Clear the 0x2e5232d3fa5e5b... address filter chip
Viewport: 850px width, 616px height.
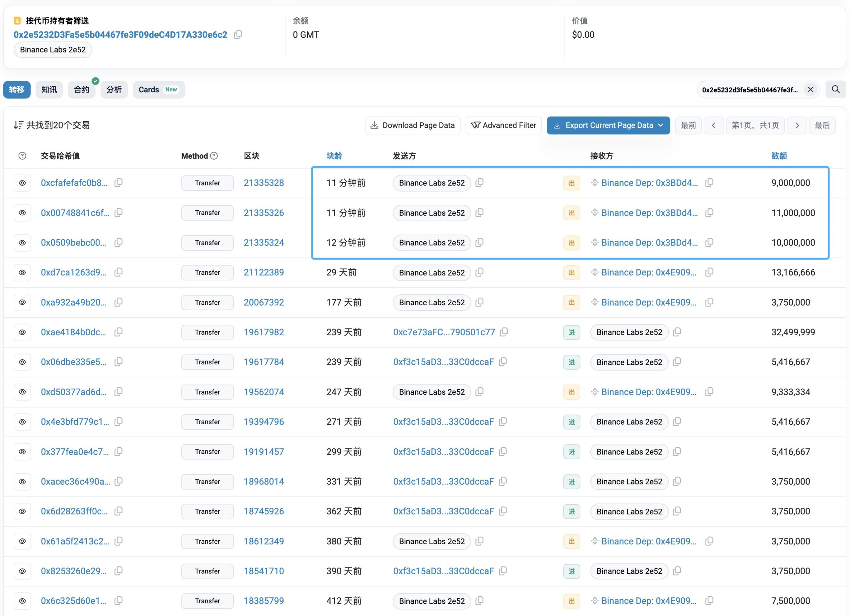coord(810,90)
